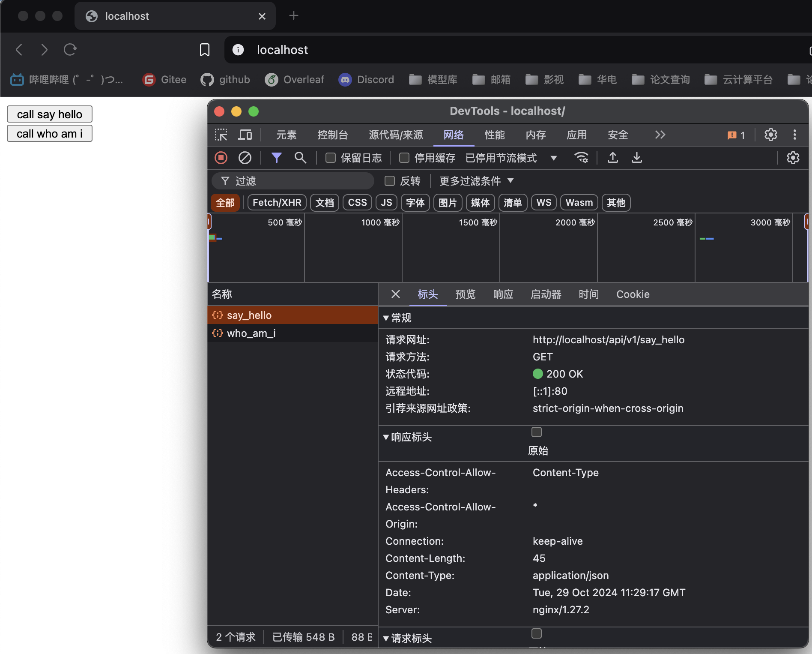Click the inspect element selector icon
This screenshot has width=812, height=654.
coord(221,135)
